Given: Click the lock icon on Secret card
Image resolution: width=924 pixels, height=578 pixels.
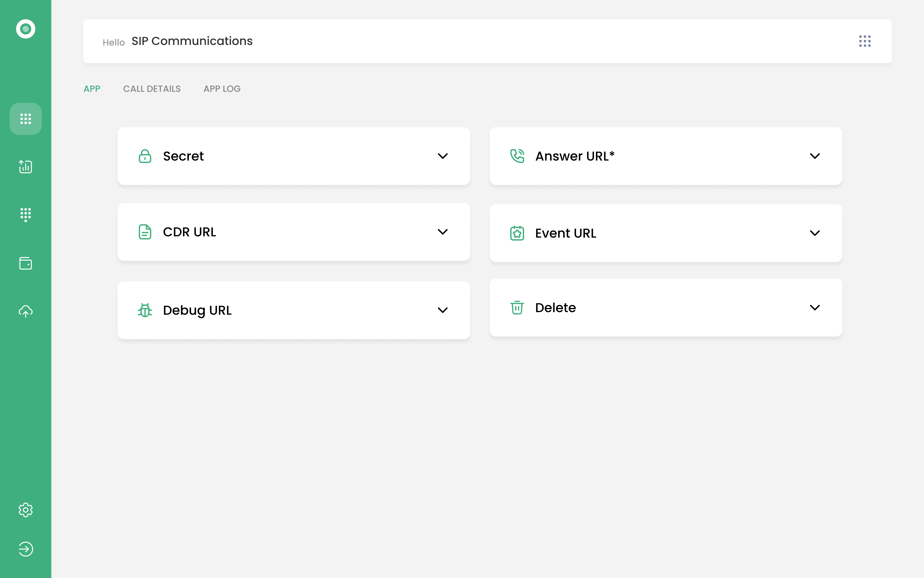Looking at the screenshot, I should (145, 156).
